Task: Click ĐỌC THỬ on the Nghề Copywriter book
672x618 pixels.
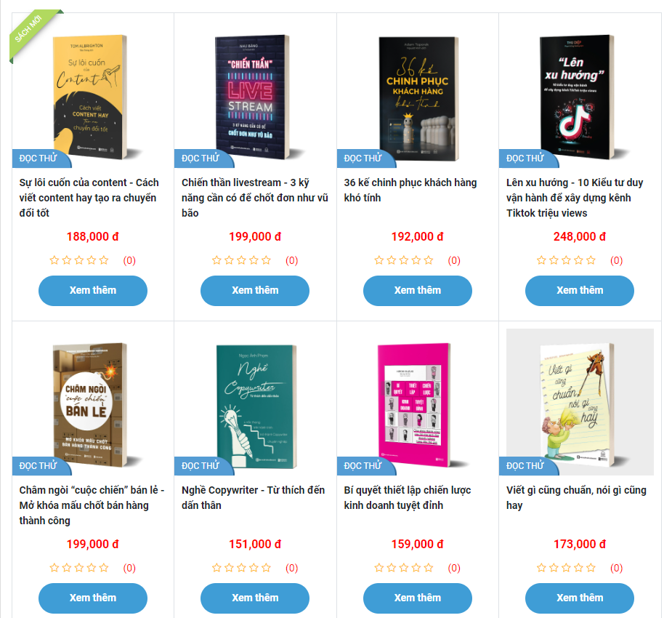Action: [201, 466]
